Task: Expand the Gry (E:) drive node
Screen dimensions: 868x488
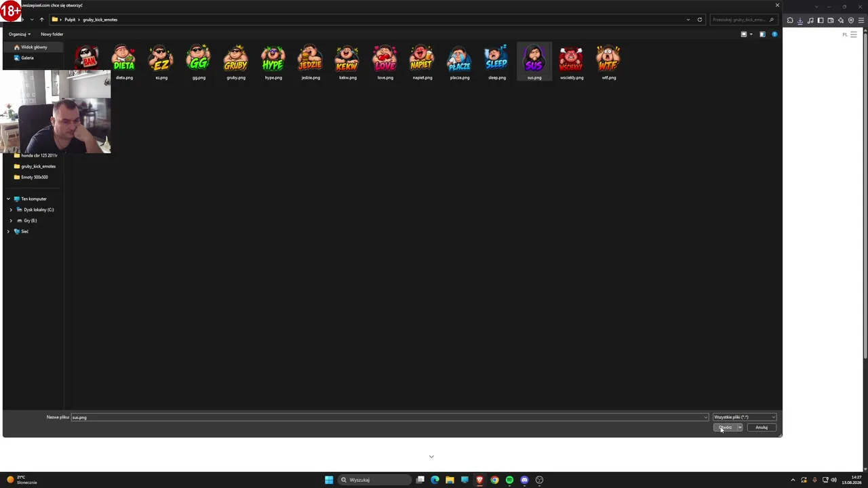Action: click(x=11, y=220)
